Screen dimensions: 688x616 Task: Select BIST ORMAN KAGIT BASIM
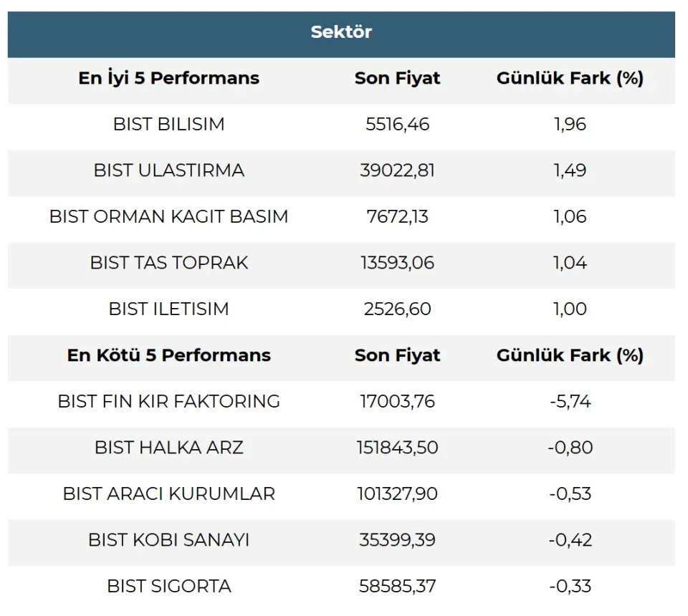169,216
